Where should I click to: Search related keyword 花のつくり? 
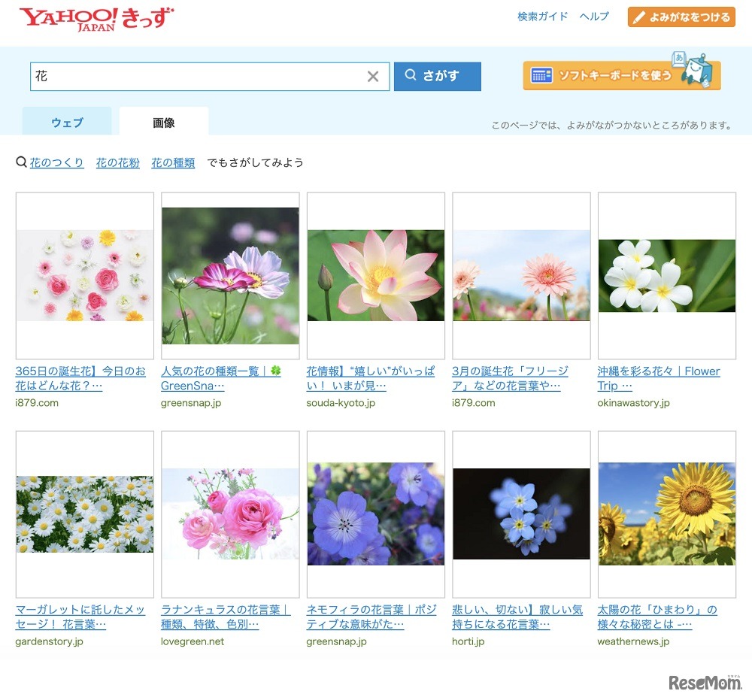[57, 162]
